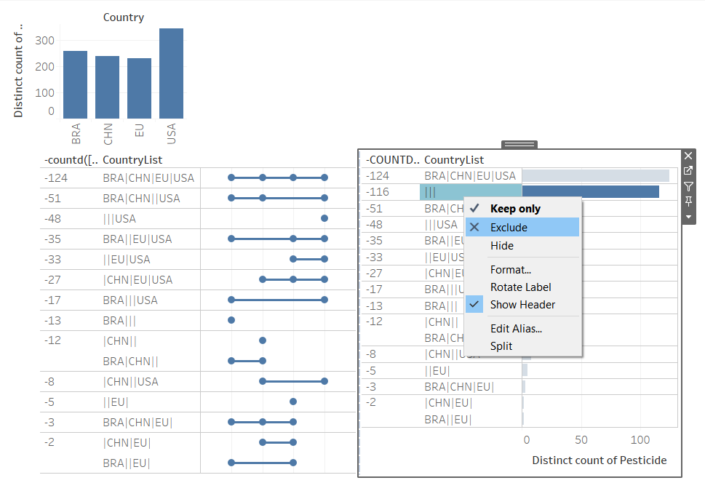Grab the dashboard item drag handle
705x483 pixels.
tap(520, 145)
